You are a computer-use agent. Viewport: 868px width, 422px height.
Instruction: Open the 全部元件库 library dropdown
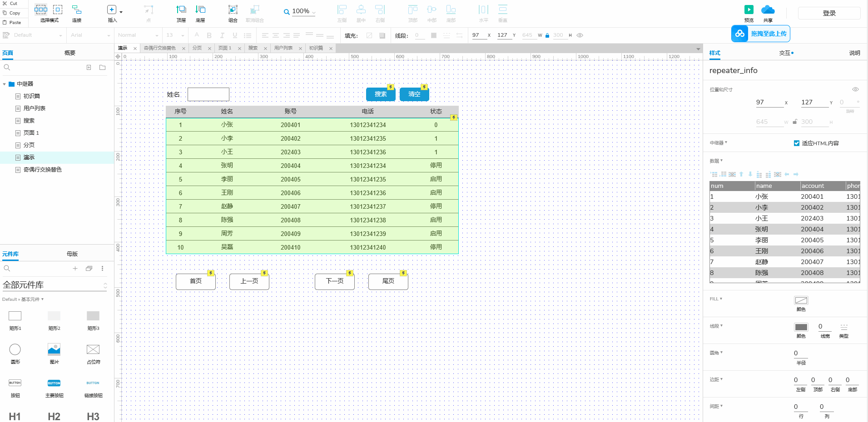coord(55,285)
